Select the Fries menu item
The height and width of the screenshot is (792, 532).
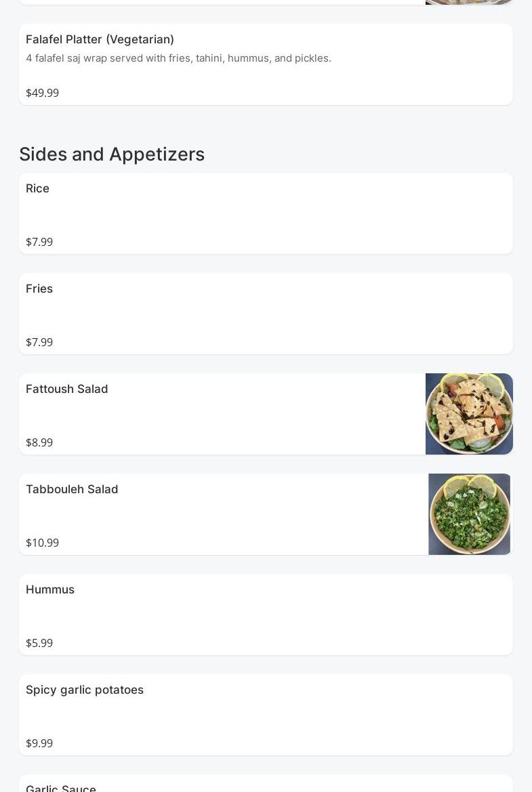click(x=39, y=289)
